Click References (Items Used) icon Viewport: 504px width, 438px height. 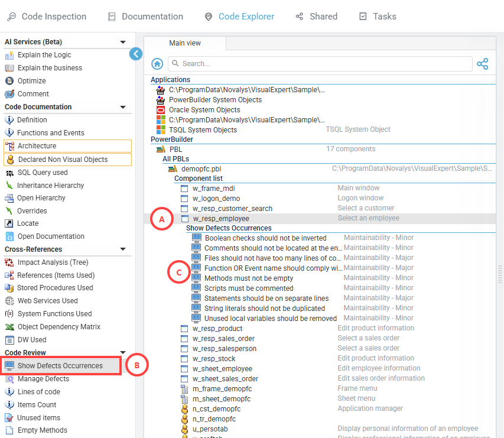[9, 275]
